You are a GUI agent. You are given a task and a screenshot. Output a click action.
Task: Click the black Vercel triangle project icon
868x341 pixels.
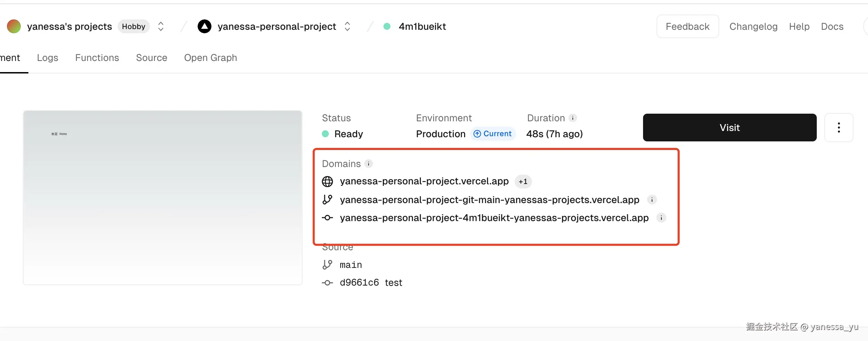205,26
